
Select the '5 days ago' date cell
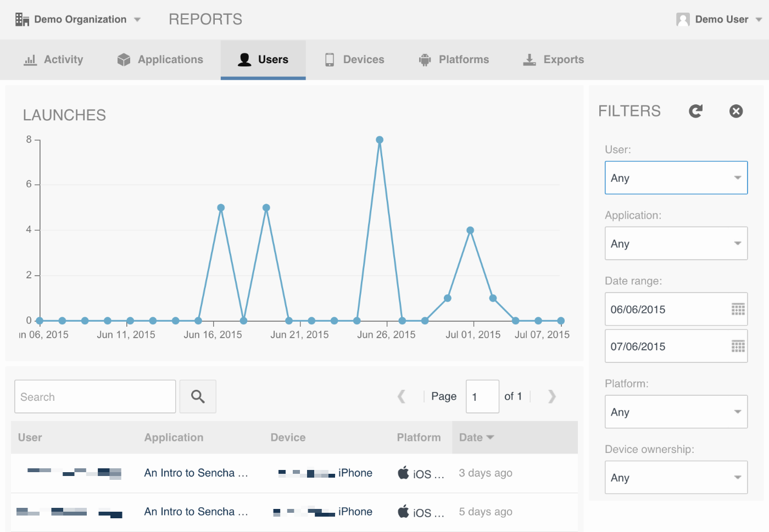coord(486,512)
